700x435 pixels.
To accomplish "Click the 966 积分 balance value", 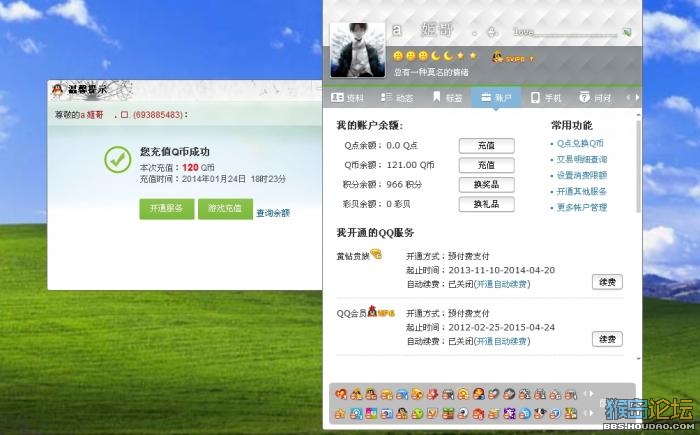I will pos(404,184).
